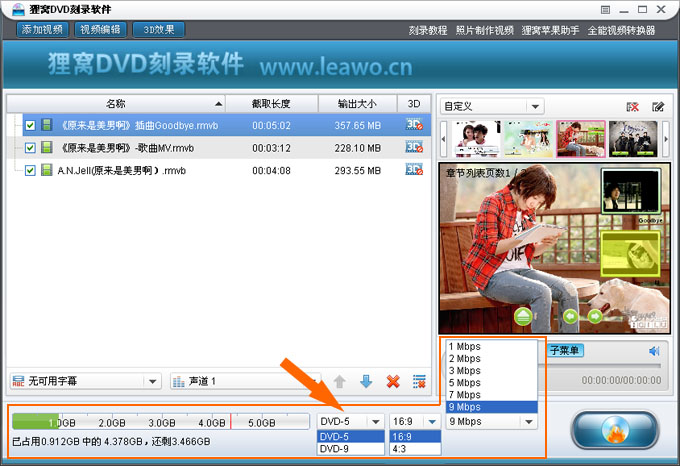The image size is (680, 466).
Task: Delete selected video with red X
Action: (x=393, y=381)
